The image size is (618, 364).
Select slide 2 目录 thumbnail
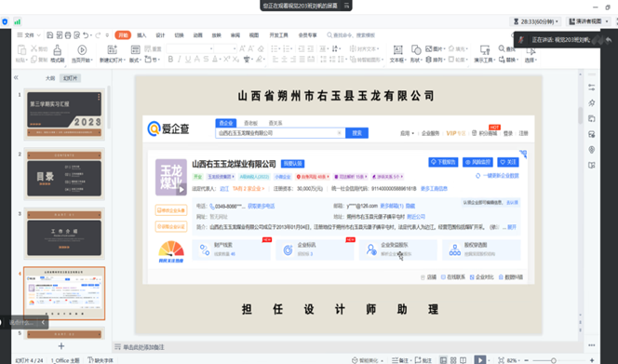[64, 174]
